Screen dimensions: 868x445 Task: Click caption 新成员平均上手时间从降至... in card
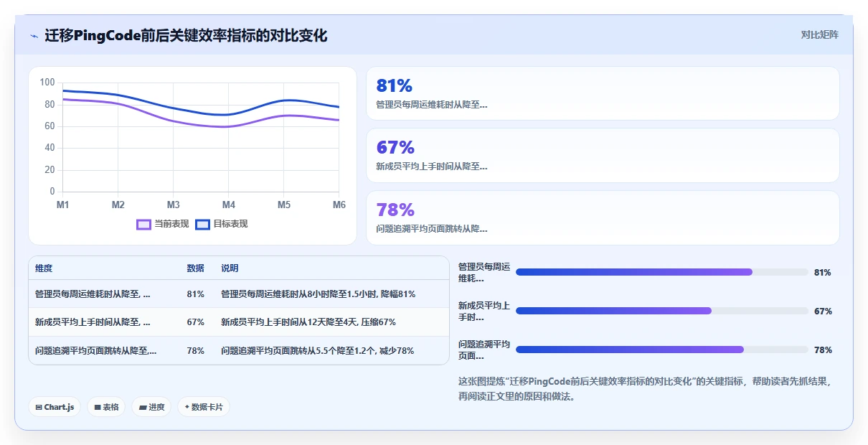click(x=432, y=167)
